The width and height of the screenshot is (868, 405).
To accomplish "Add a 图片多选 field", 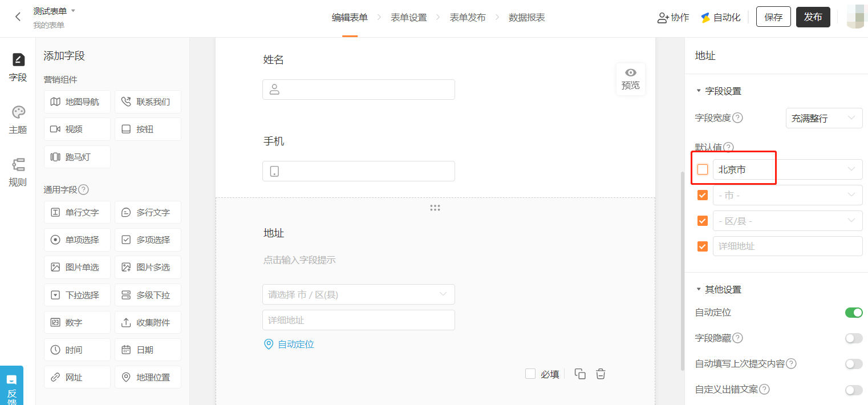I will tap(148, 267).
